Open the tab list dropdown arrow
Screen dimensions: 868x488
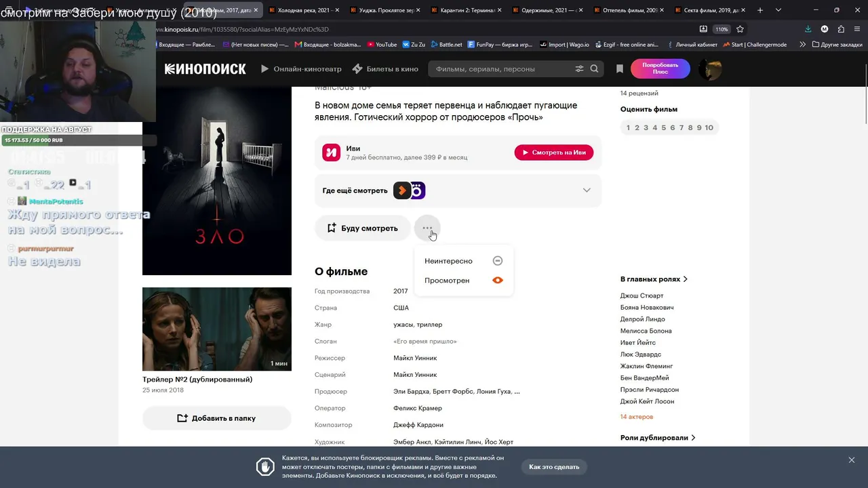tap(778, 10)
